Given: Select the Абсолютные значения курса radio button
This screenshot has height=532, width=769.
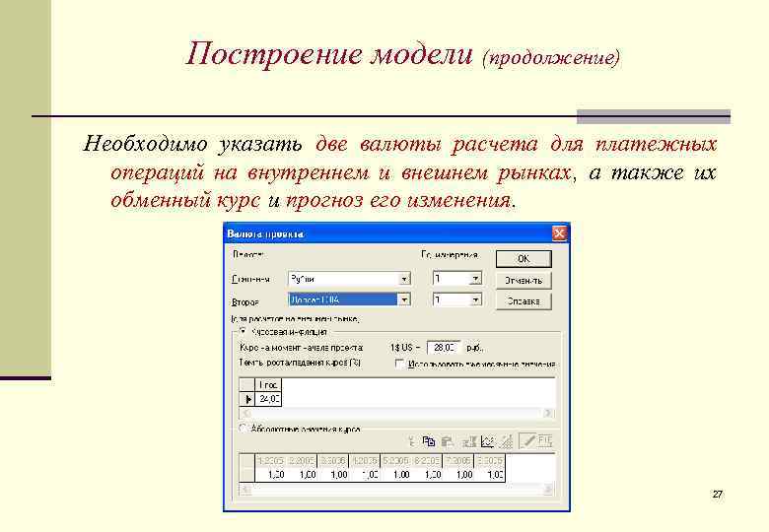Looking at the screenshot, I should click(243, 429).
